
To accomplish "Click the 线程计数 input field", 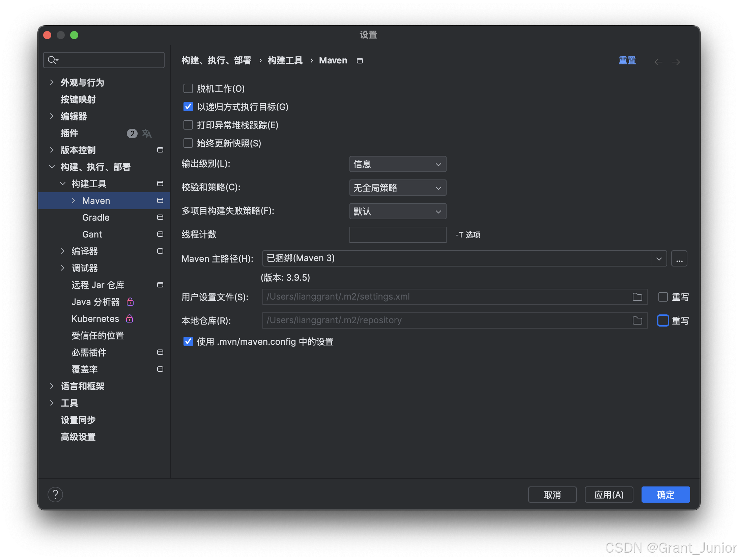I will click(397, 235).
